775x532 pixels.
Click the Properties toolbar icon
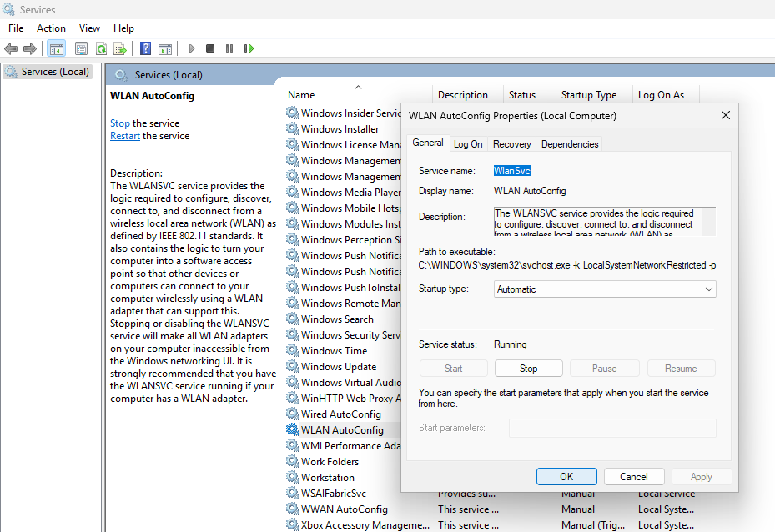click(x=81, y=48)
